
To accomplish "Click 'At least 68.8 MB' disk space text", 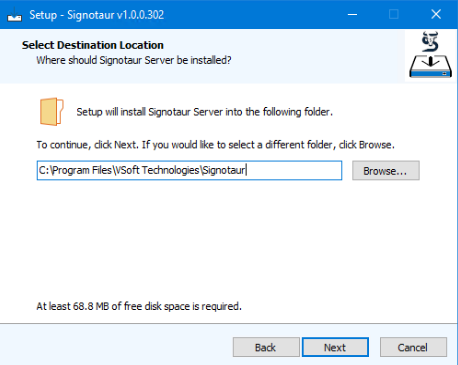I will [139, 306].
